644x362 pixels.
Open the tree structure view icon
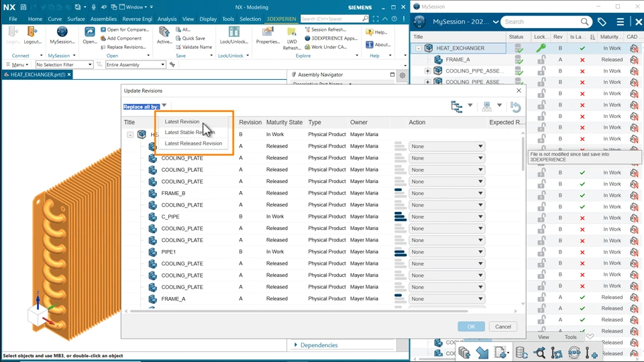click(457, 107)
